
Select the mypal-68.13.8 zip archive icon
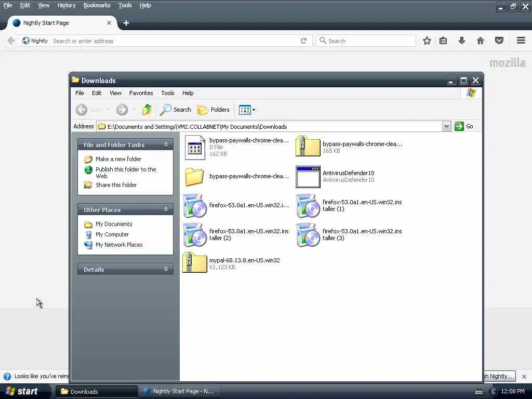click(195, 262)
